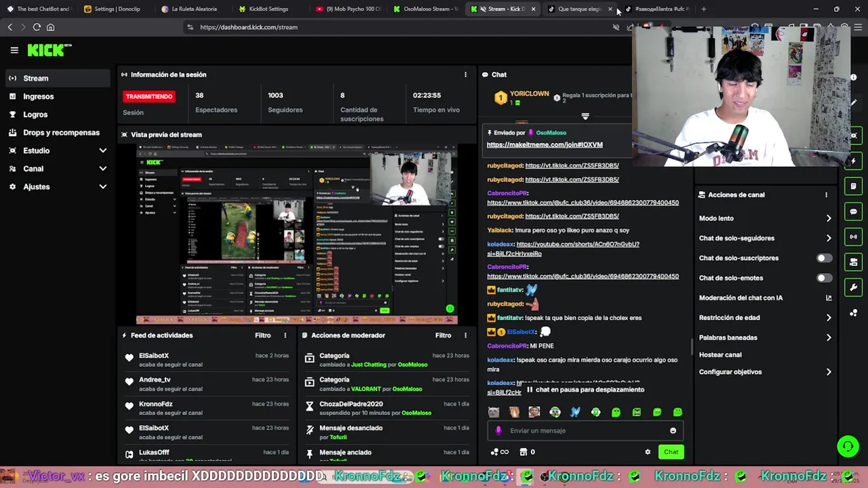
Task: Switch to Settings | Donoclip browser tab
Action: [x=117, y=9]
